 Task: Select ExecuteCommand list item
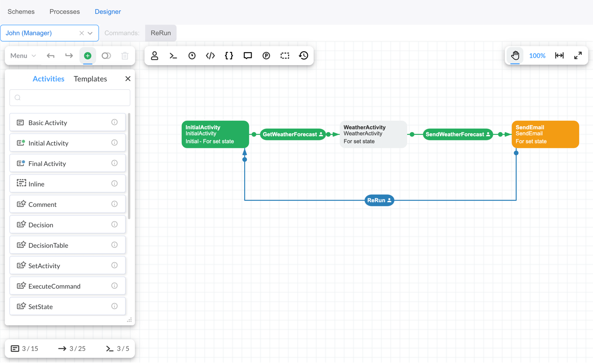[67, 286]
